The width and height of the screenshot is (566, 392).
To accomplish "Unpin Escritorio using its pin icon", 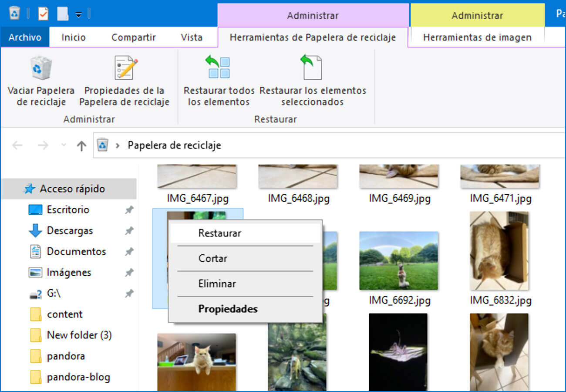I will [x=129, y=210].
